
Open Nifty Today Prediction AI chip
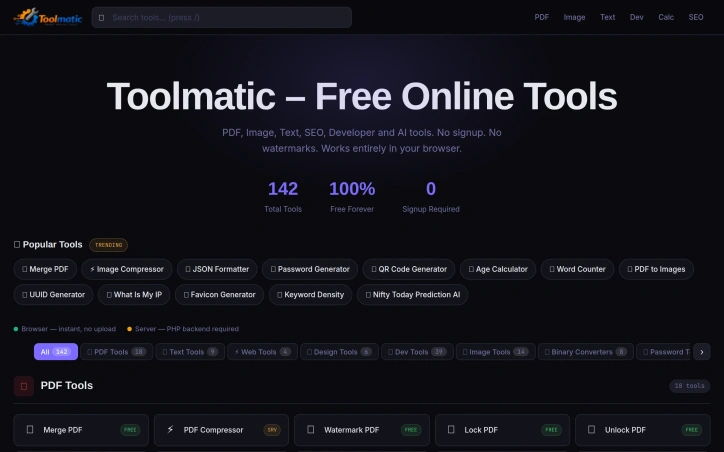pyautogui.click(x=412, y=295)
